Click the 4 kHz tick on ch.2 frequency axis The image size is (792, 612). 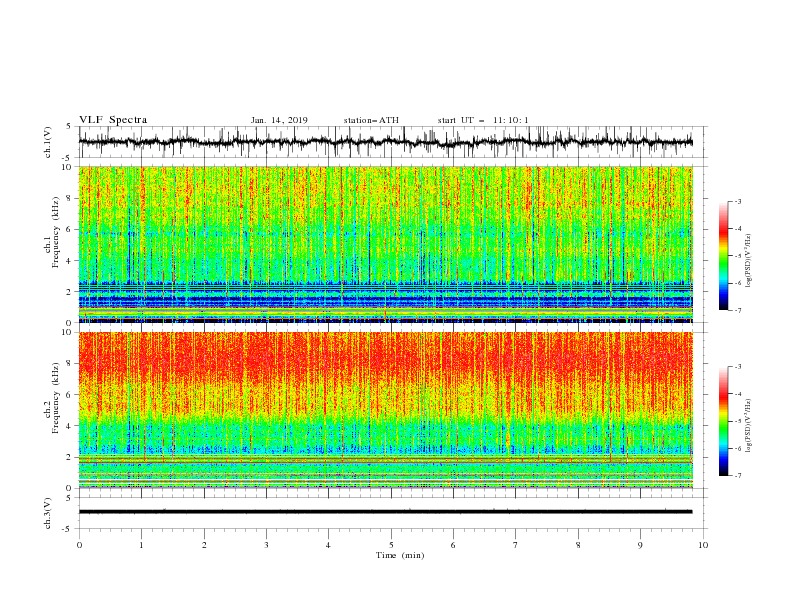[x=70, y=426]
